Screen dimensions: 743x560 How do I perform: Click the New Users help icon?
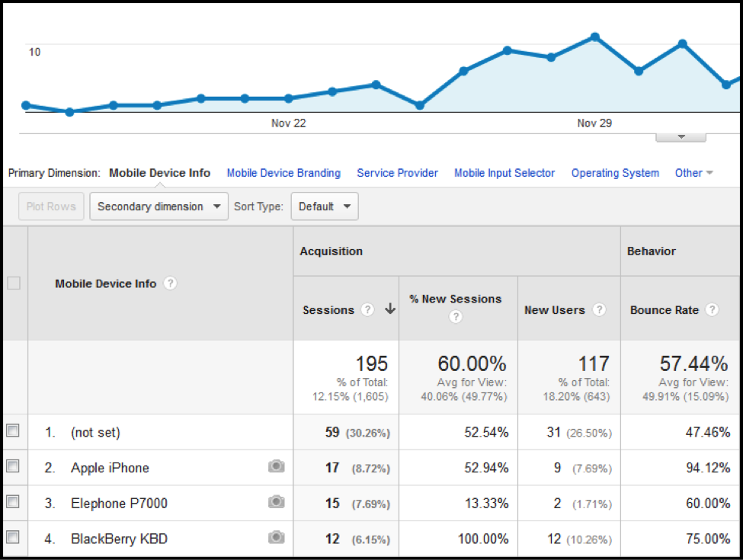pos(599,310)
